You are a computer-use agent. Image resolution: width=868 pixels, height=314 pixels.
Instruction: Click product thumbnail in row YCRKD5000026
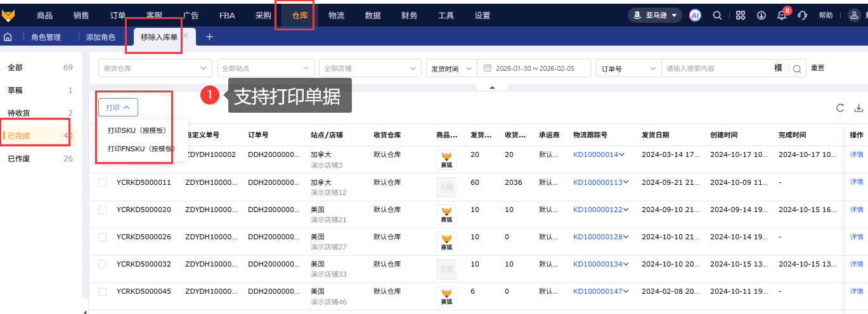click(x=446, y=242)
